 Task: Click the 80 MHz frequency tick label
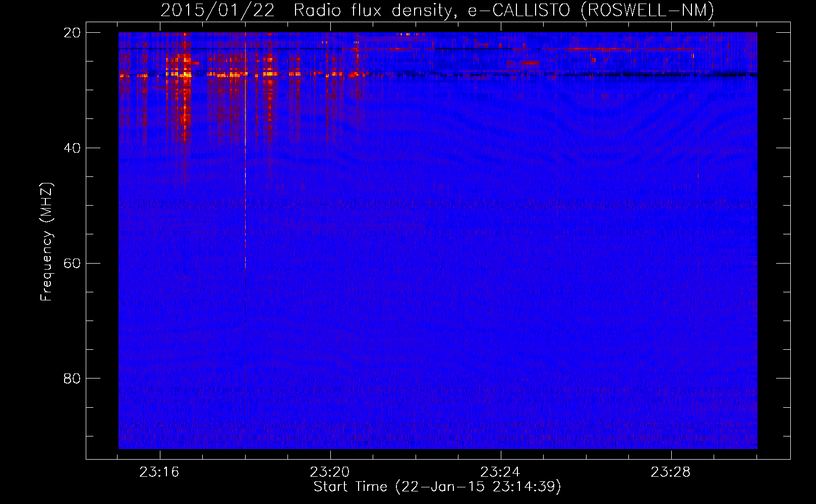[x=72, y=379]
